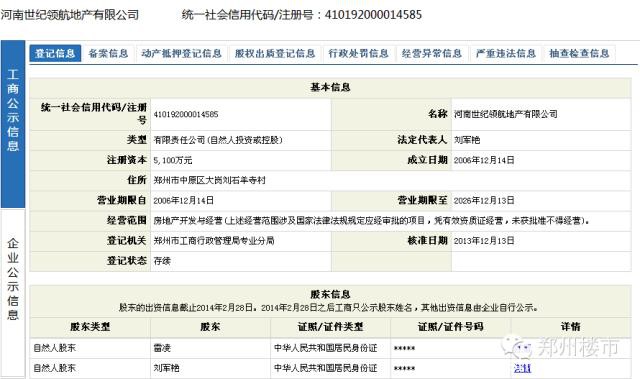Click the business scope text 房地产开发与经营
The height and width of the screenshot is (379, 640).
[x=188, y=221]
